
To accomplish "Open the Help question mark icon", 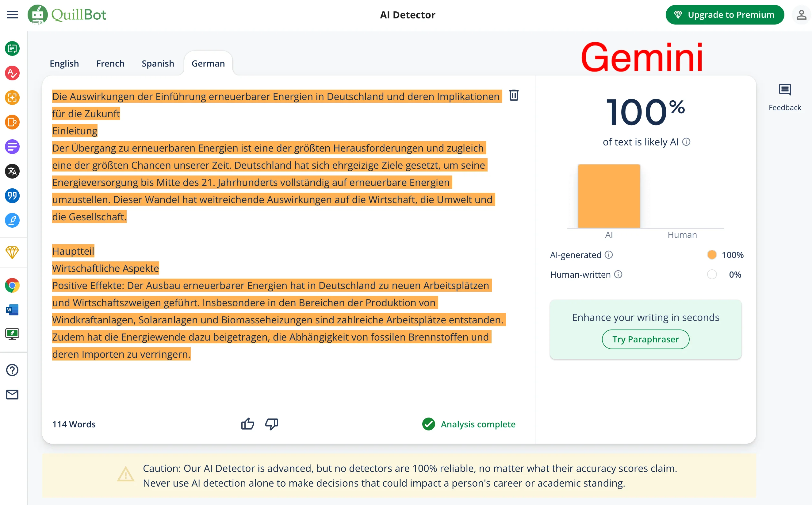I will coord(12,370).
